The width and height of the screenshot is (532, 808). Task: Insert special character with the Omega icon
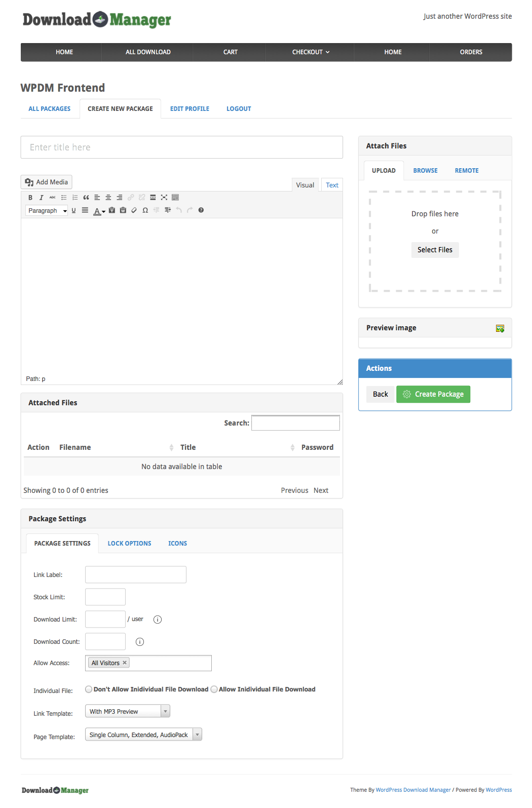[145, 210]
